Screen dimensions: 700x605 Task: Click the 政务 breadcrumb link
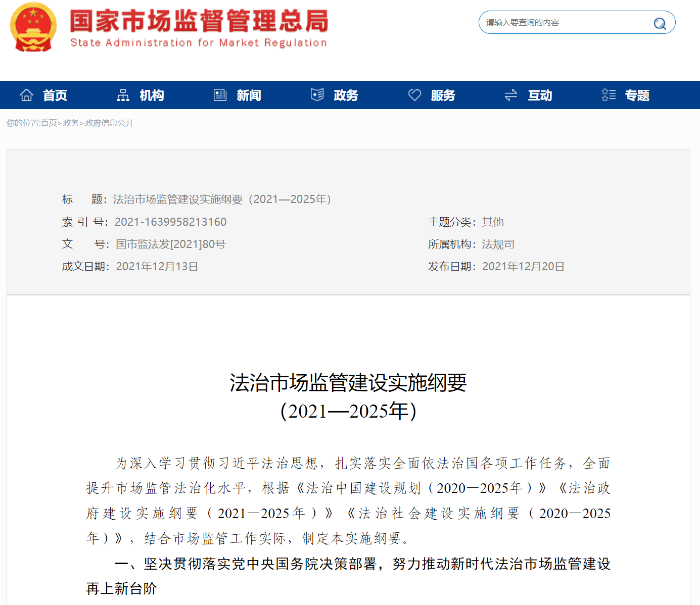tap(71, 123)
